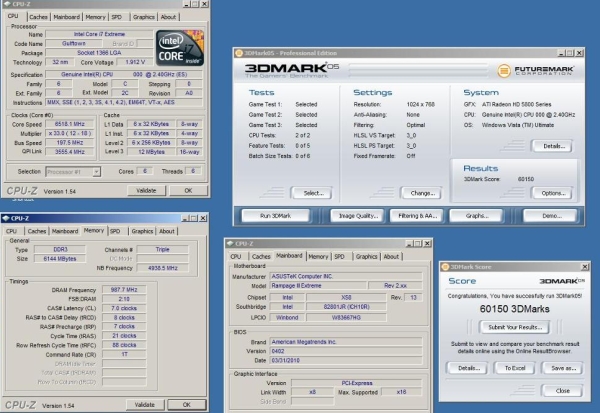Screen dimensions: 600x413
Task: Click Core Speed value 6518.1 MHz
Action: click(70, 124)
